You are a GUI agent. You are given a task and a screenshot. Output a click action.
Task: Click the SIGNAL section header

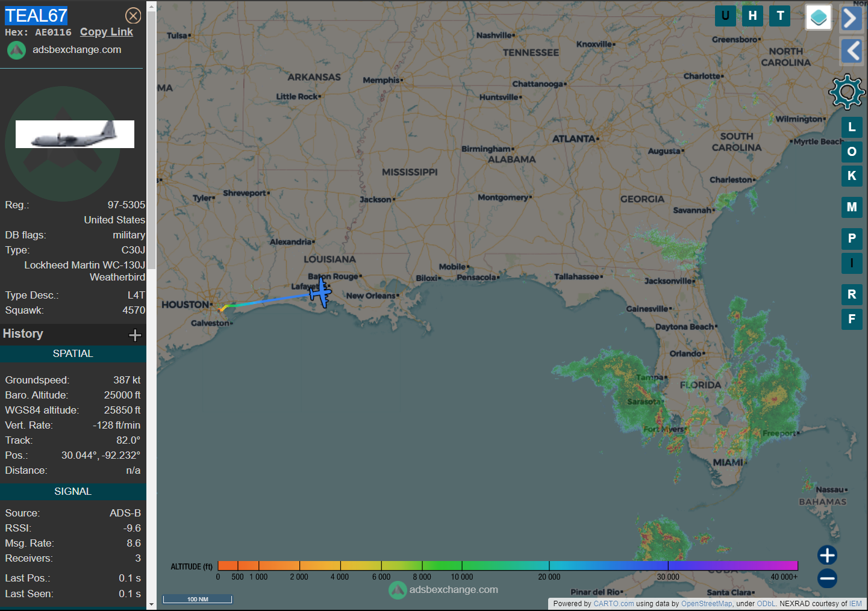click(73, 492)
